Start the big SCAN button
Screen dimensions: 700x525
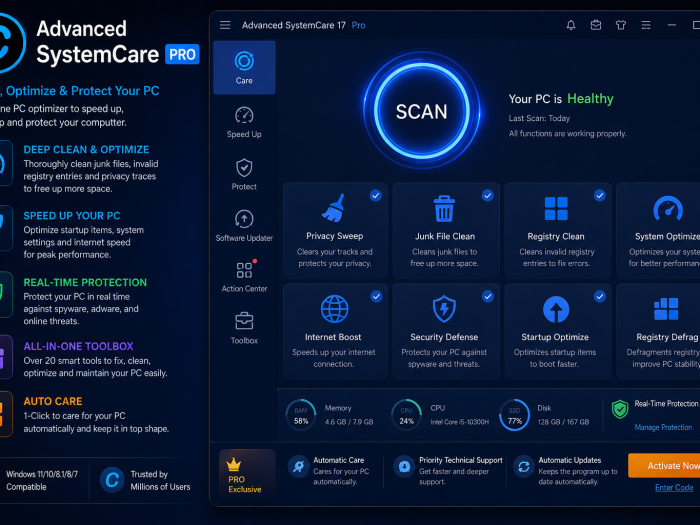point(421,111)
